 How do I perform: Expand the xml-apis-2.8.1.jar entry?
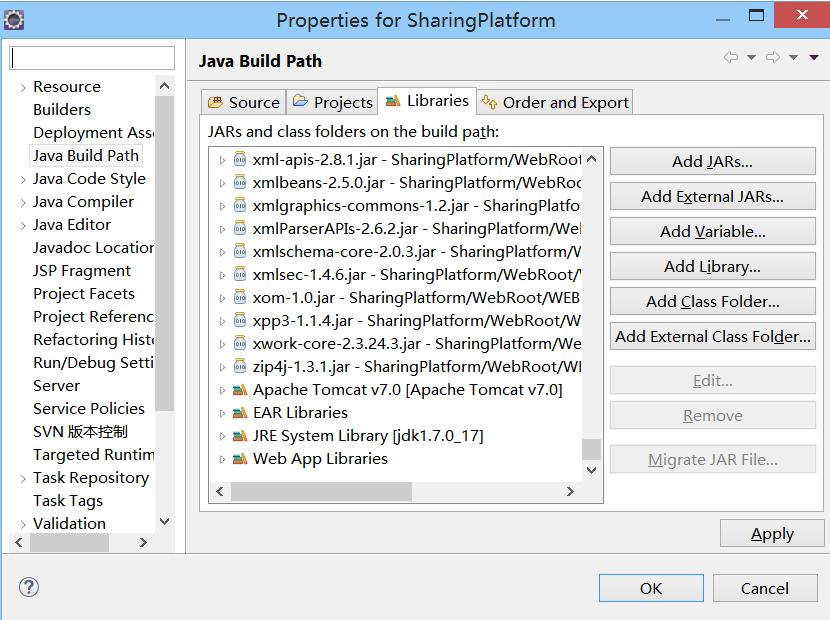click(223, 159)
